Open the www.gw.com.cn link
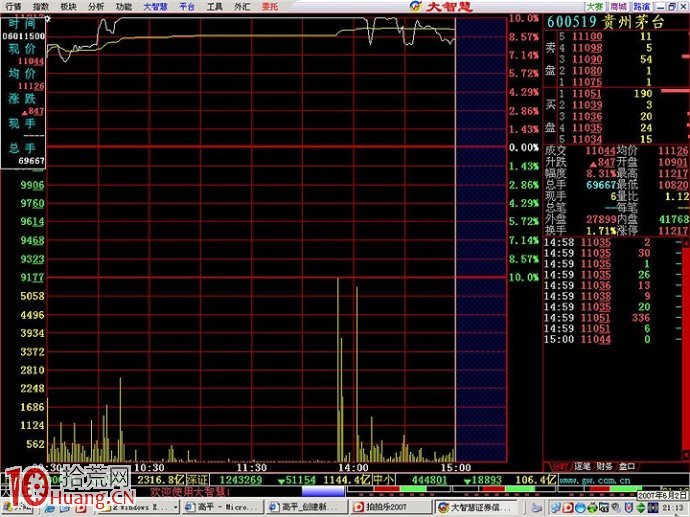This screenshot has width=690, height=517. coord(595,480)
